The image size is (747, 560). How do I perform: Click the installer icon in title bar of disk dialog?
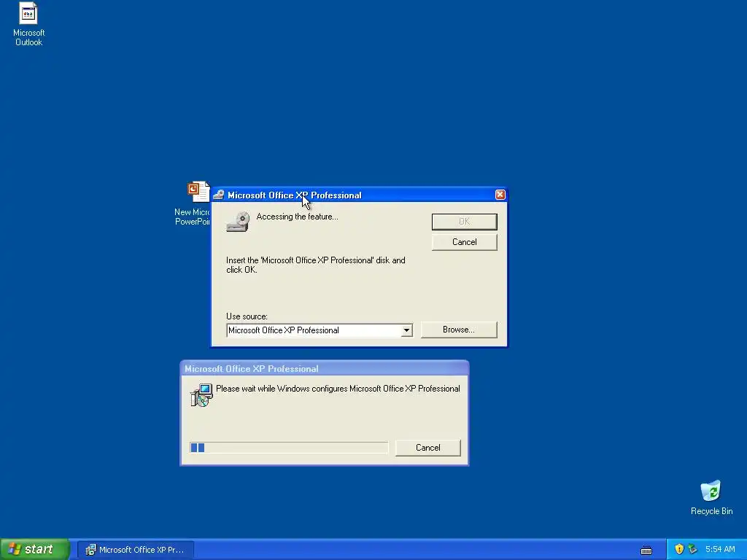(x=219, y=195)
